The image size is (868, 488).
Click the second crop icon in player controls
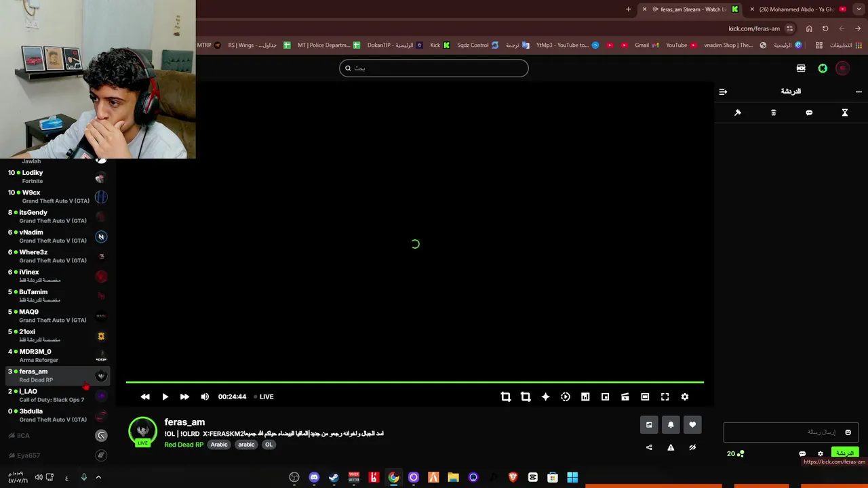[526, 396]
